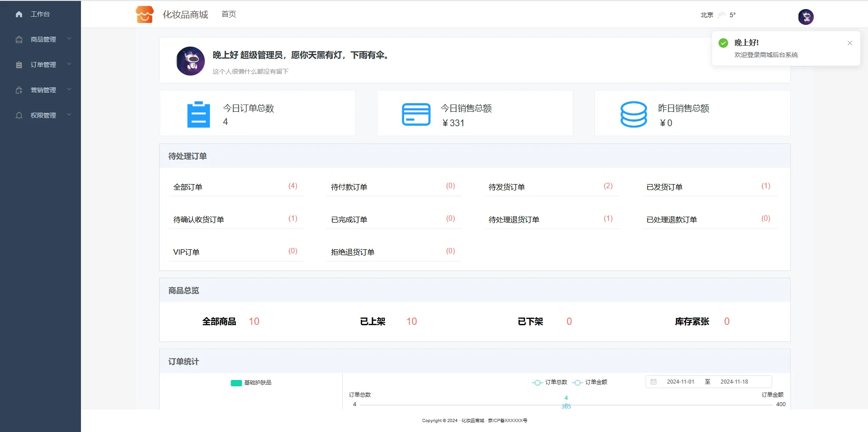This screenshot has height=432, width=868.
Task: Open the 首页 tab in header
Action: tap(228, 14)
